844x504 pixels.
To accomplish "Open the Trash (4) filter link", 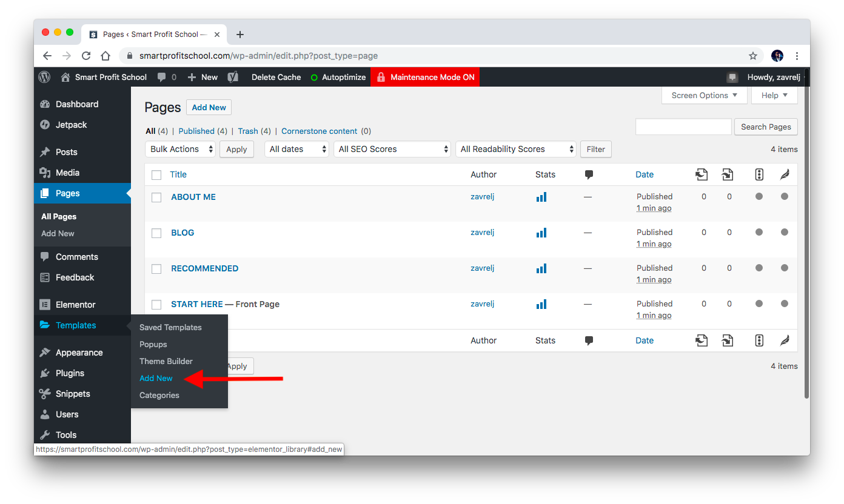I will (255, 131).
